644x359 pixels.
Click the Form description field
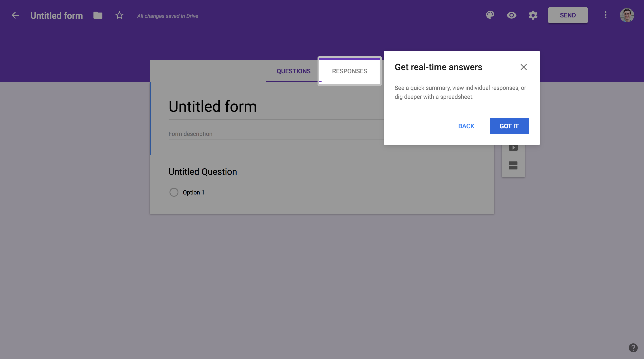[276, 134]
